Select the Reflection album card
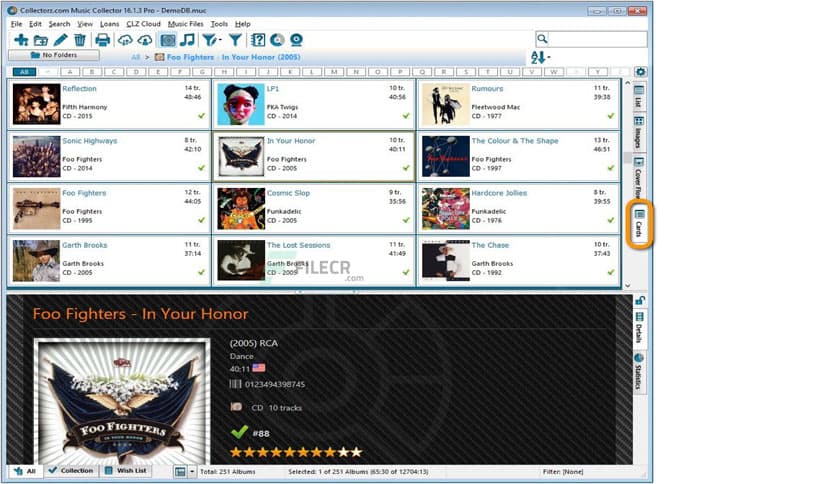 [x=109, y=104]
